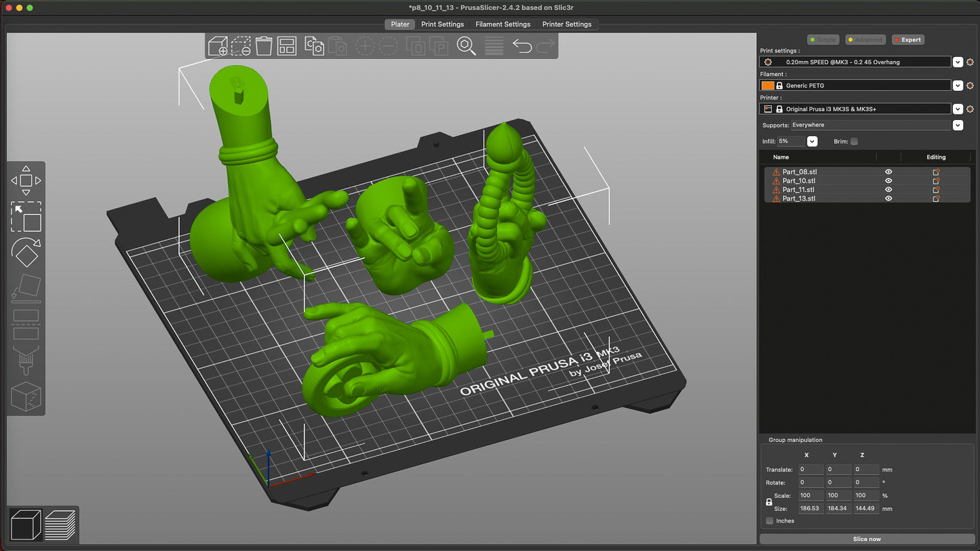The width and height of the screenshot is (980, 551).
Task: Select the Rotate tool in left toolbar
Action: coord(26,252)
